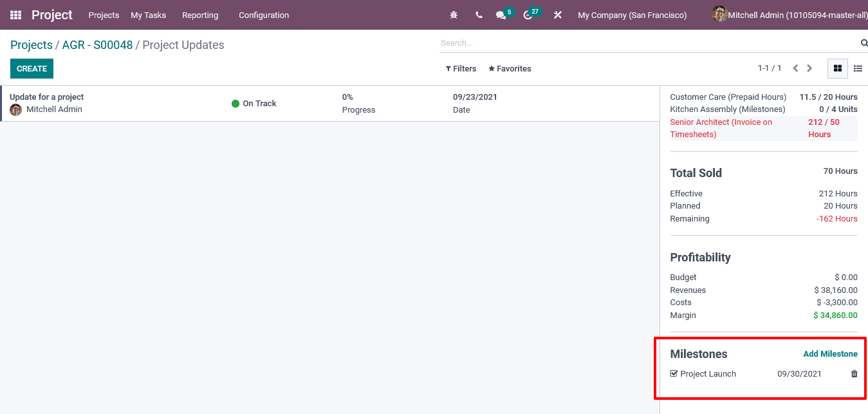868x414 pixels.
Task: Click the Total Sold heading
Action: click(696, 173)
